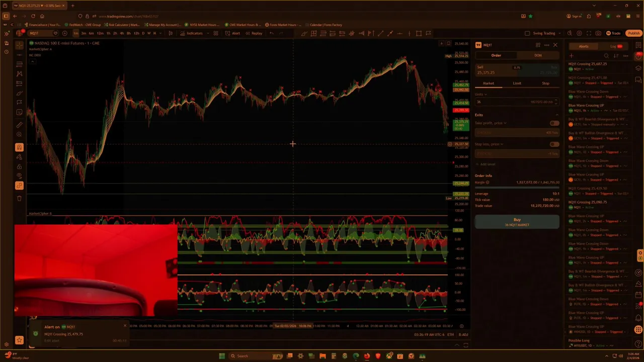Click the Windows Start button
This screenshot has width=644, height=362.
tap(221, 356)
